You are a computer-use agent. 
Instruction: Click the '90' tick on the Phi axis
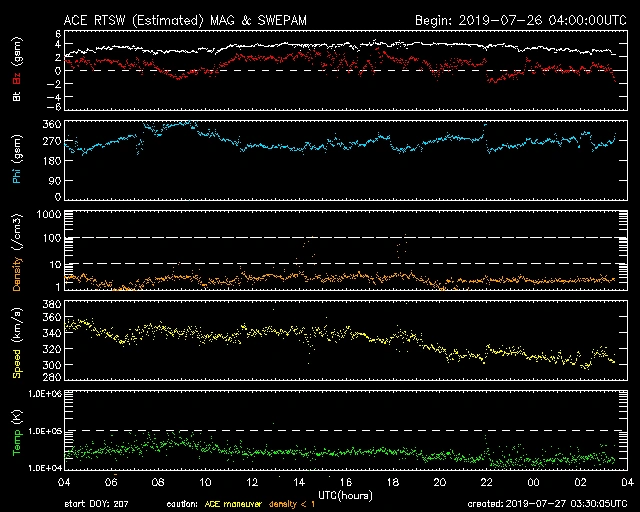coord(55,180)
